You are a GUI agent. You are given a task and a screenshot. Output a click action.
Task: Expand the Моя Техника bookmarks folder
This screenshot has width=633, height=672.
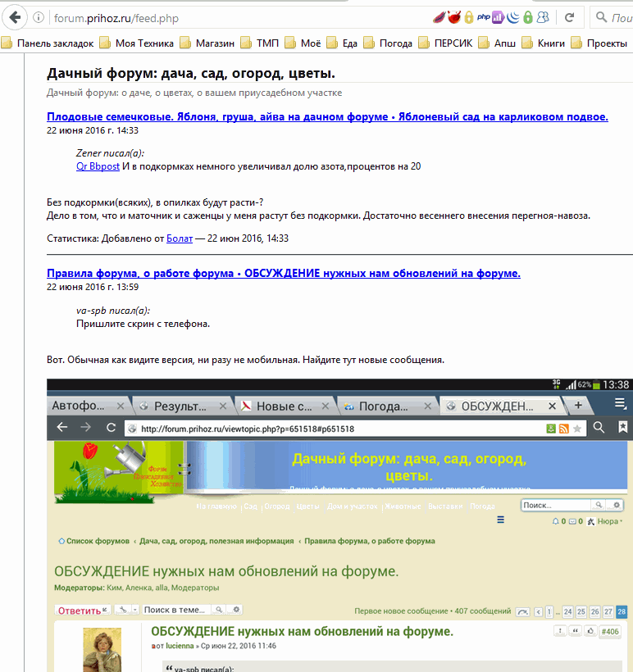(x=136, y=43)
